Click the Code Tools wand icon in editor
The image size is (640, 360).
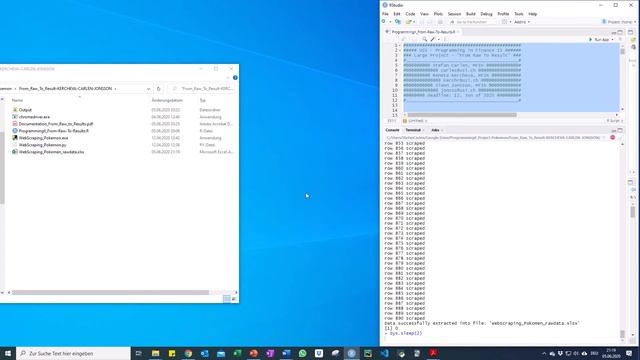pyautogui.click(x=433, y=40)
